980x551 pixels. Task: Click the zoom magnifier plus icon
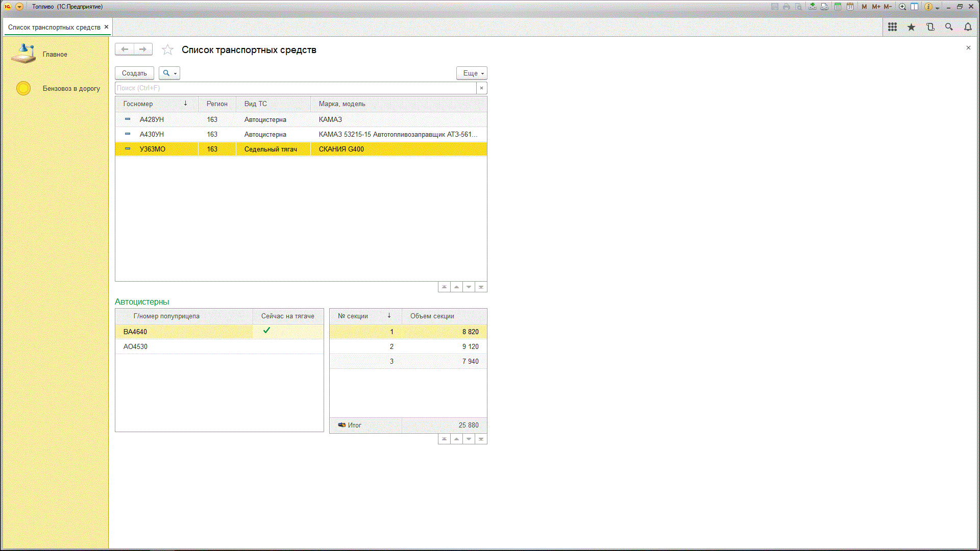[902, 7]
